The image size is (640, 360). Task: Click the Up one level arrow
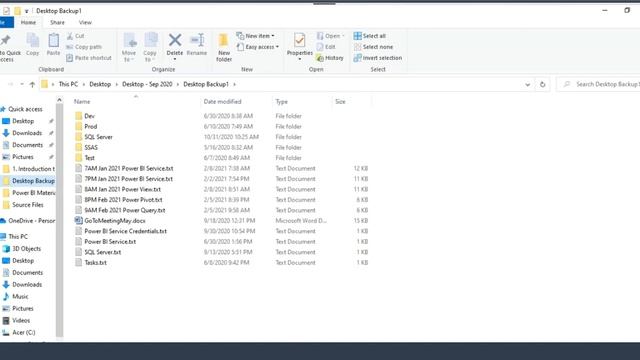point(32,84)
